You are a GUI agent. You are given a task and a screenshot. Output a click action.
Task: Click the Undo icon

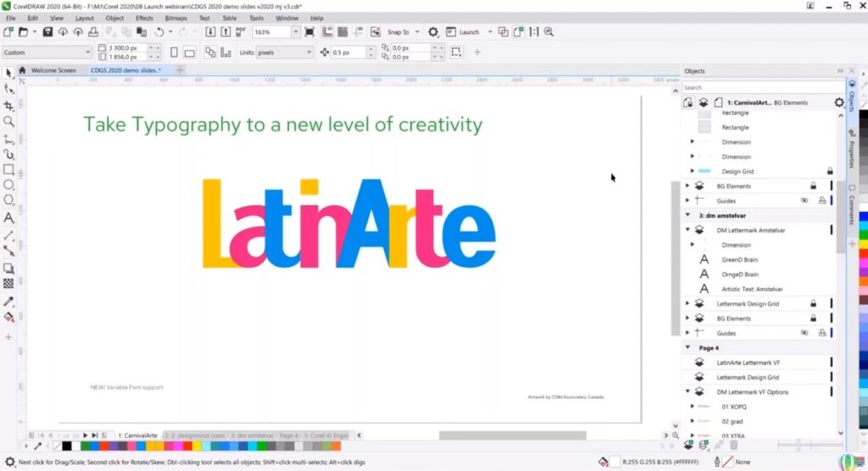click(x=159, y=32)
